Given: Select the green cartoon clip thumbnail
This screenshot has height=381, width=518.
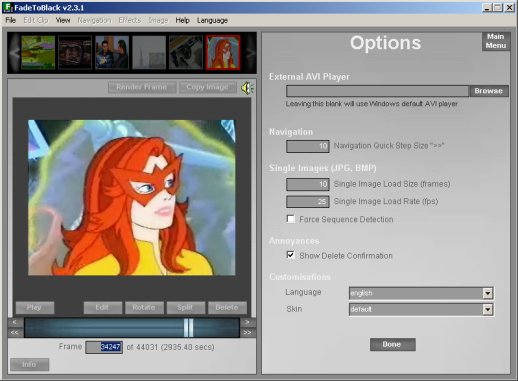Looking at the screenshot, I should coord(38,53).
